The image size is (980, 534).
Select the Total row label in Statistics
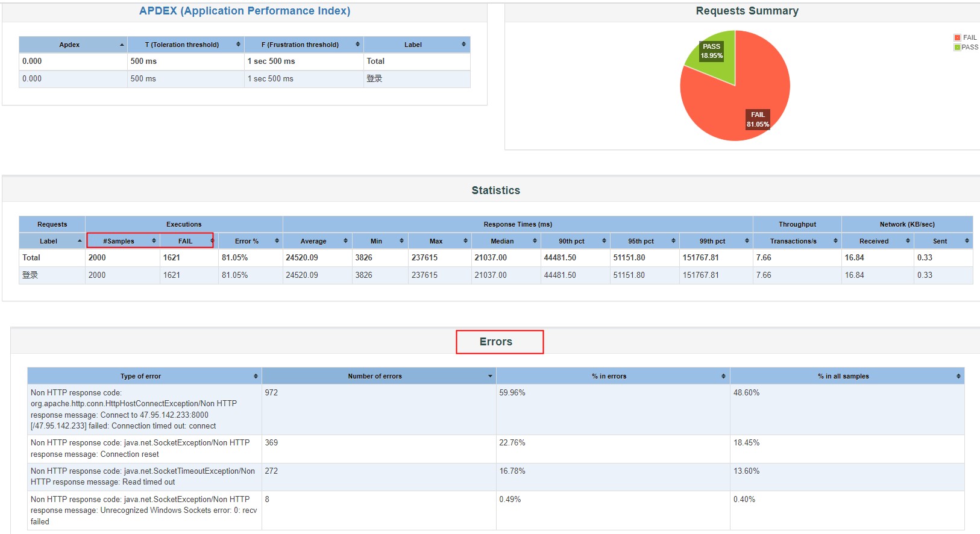click(31, 257)
